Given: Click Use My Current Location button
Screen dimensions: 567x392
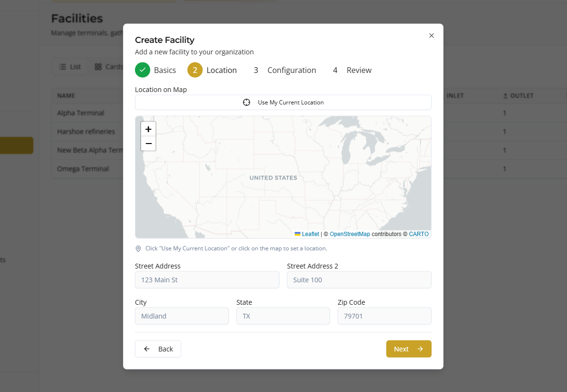Looking at the screenshot, I should [x=283, y=103].
